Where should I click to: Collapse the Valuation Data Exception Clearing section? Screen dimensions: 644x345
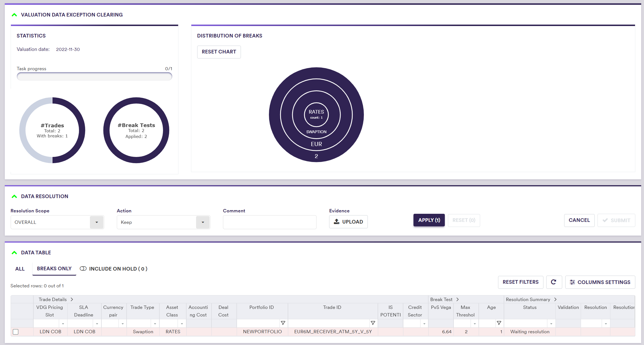pyautogui.click(x=14, y=15)
